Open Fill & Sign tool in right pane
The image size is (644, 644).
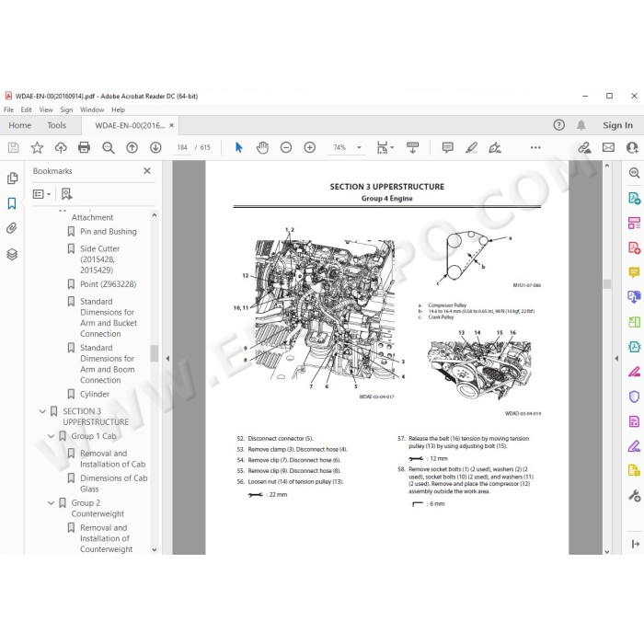pos(634,446)
